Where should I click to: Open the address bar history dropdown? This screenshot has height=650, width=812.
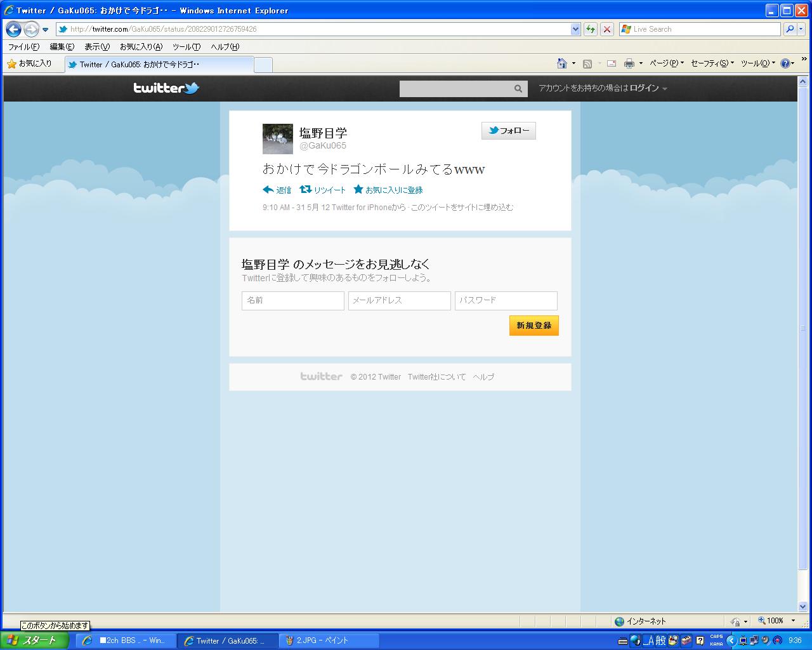coord(575,29)
